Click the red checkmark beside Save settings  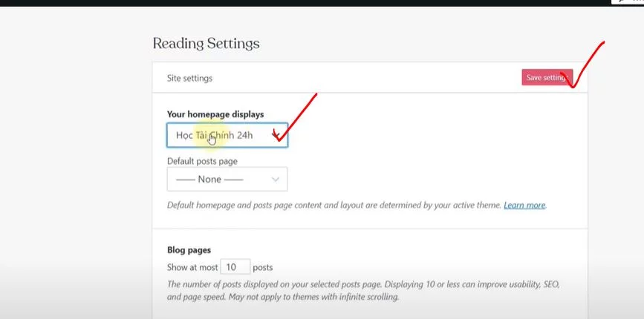coord(587,63)
